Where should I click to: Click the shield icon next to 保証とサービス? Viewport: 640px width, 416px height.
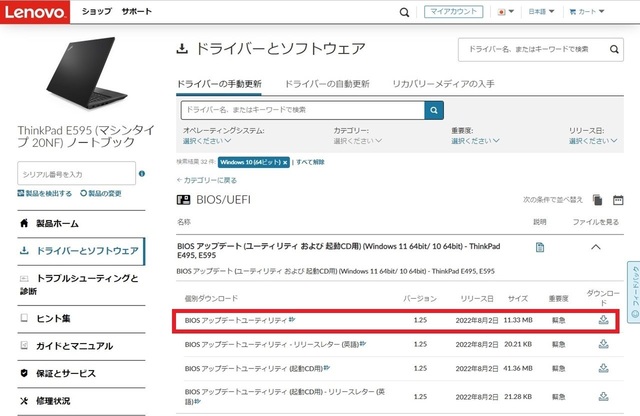click(24, 373)
